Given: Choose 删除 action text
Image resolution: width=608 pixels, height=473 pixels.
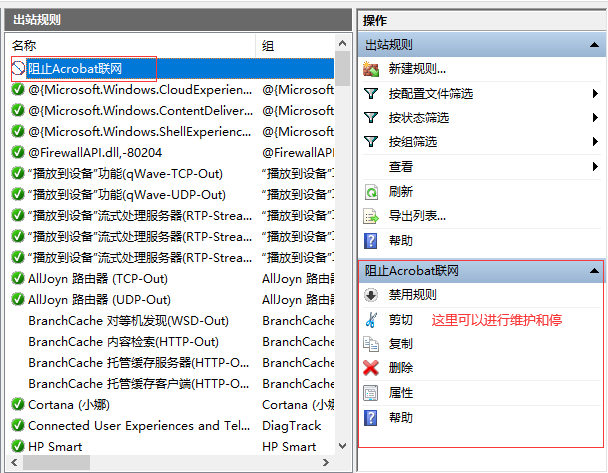Looking at the screenshot, I should click(401, 368).
